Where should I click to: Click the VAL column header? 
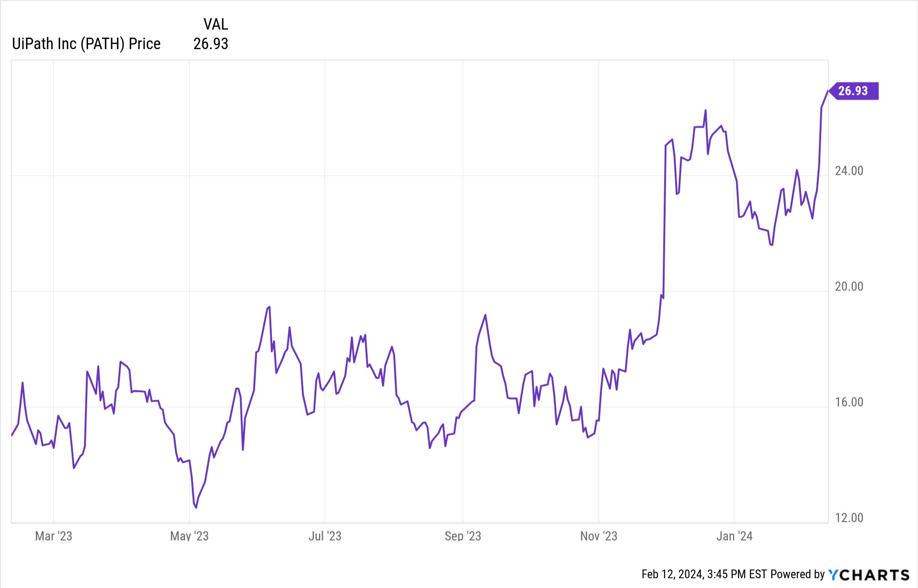(215, 24)
